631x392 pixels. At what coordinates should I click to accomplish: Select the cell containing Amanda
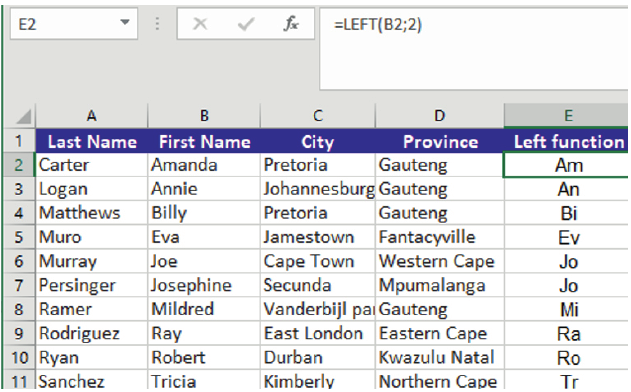[x=204, y=165]
